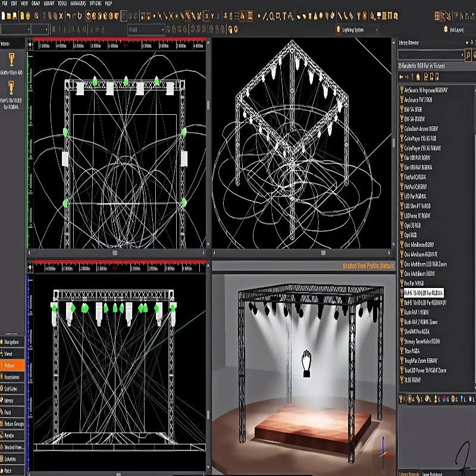This screenshot has width=476, height=476.
Task: Redo the last undone action
Action: pos(74,16)
